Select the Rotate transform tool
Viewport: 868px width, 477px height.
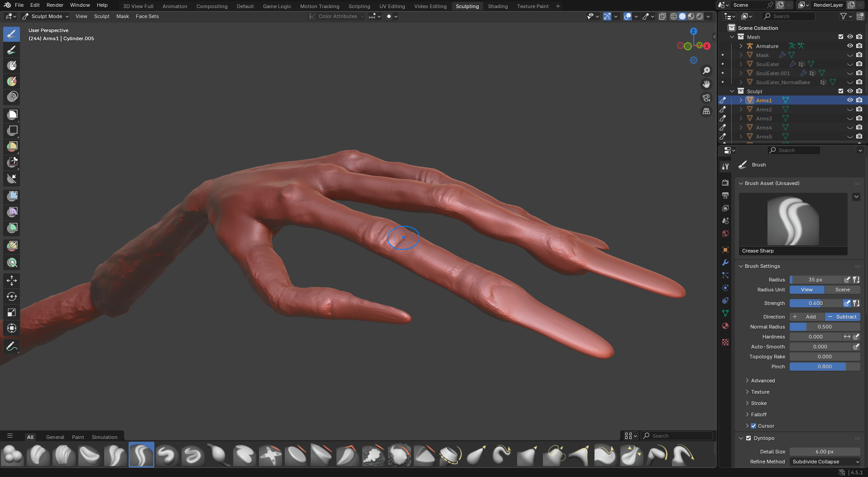(x=12, y=296)
